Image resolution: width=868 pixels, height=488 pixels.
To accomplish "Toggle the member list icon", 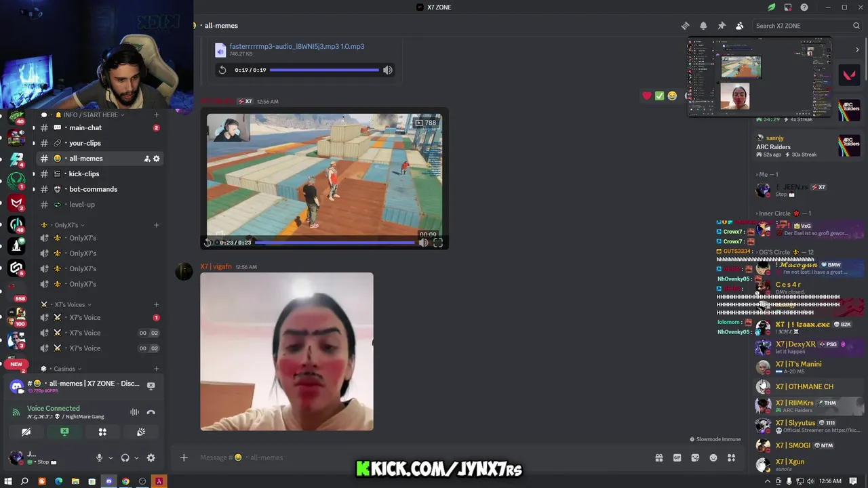I will point(739,26).
